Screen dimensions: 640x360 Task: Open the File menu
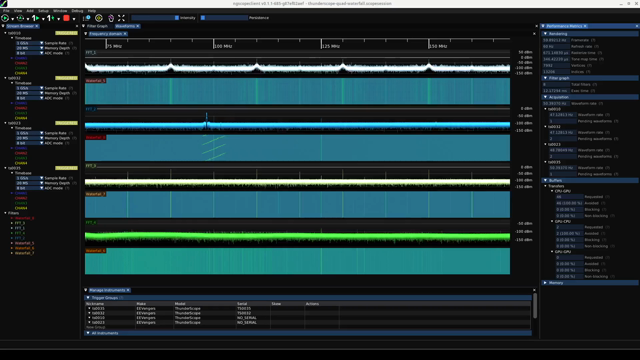click(x=6, y=11)
